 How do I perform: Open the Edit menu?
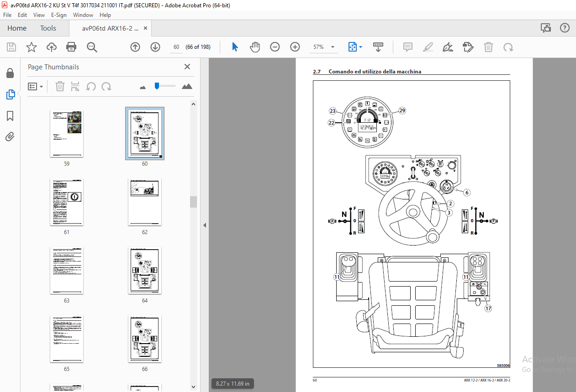(22, 15)
